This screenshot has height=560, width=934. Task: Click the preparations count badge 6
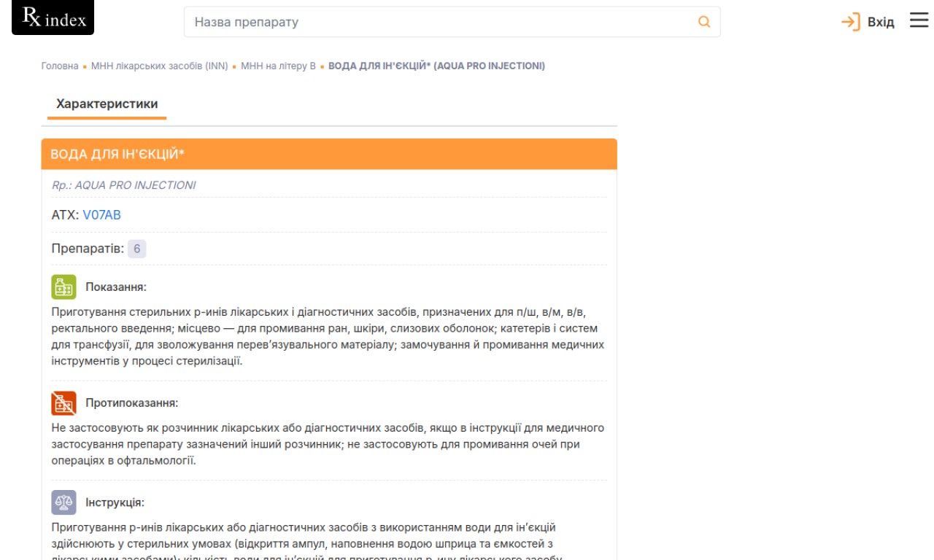pos(137,249)
